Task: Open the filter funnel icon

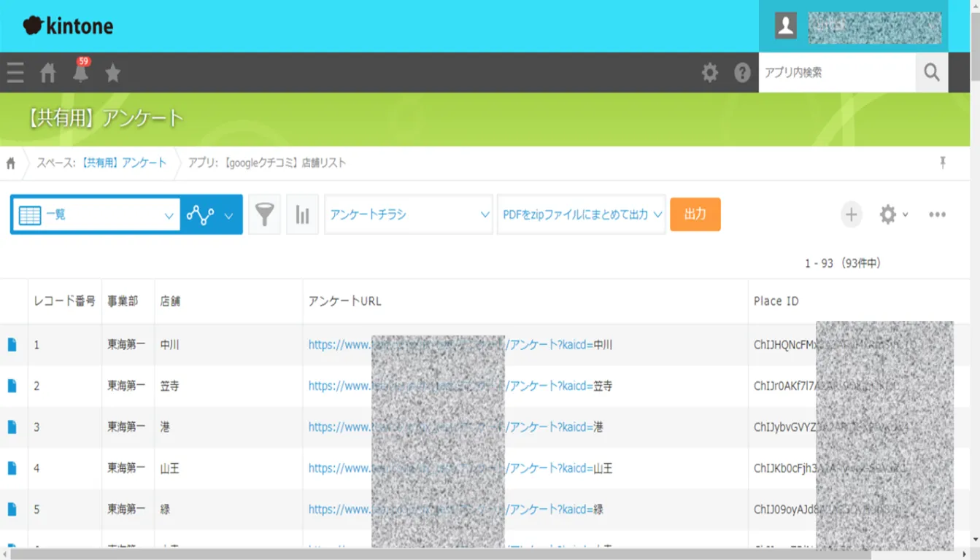Action: pos(264,214)
